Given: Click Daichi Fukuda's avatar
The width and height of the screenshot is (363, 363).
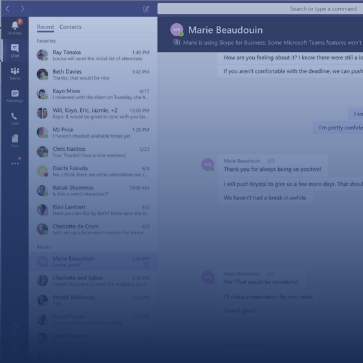Looking at the screenshot, I should point(42,171).
